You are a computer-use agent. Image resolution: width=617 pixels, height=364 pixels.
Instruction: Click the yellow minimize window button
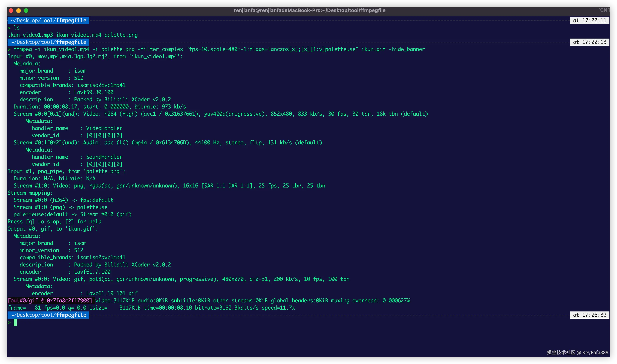[x=18, y=11]
